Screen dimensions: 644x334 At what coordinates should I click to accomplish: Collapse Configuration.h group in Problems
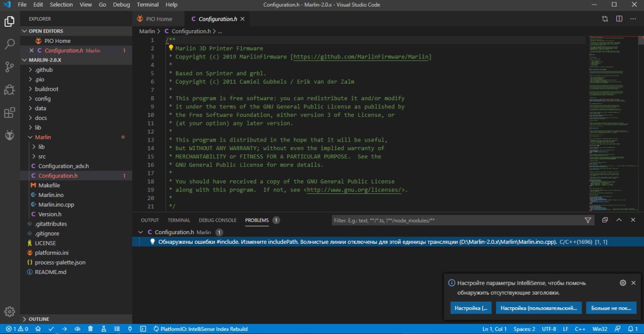(x=140, y=232)
